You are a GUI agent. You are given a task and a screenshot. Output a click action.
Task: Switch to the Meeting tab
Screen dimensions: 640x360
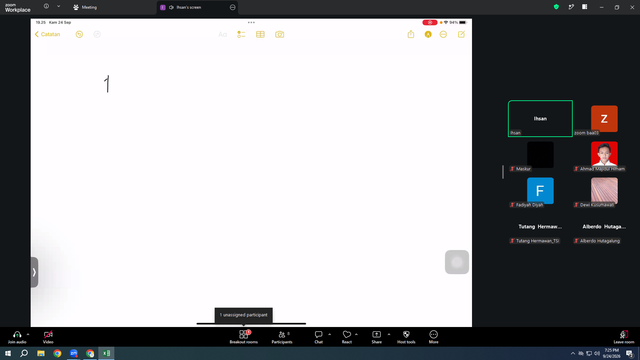(x=85, y=7)
